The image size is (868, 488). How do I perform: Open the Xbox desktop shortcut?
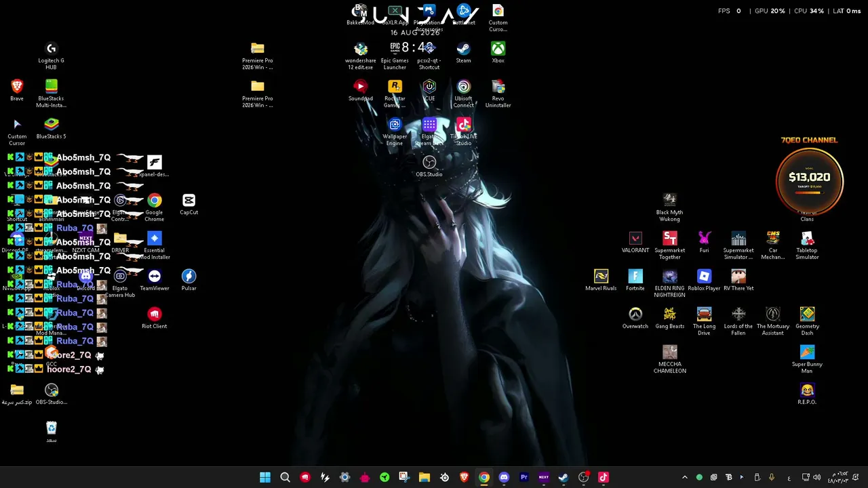tap(498, 52)
